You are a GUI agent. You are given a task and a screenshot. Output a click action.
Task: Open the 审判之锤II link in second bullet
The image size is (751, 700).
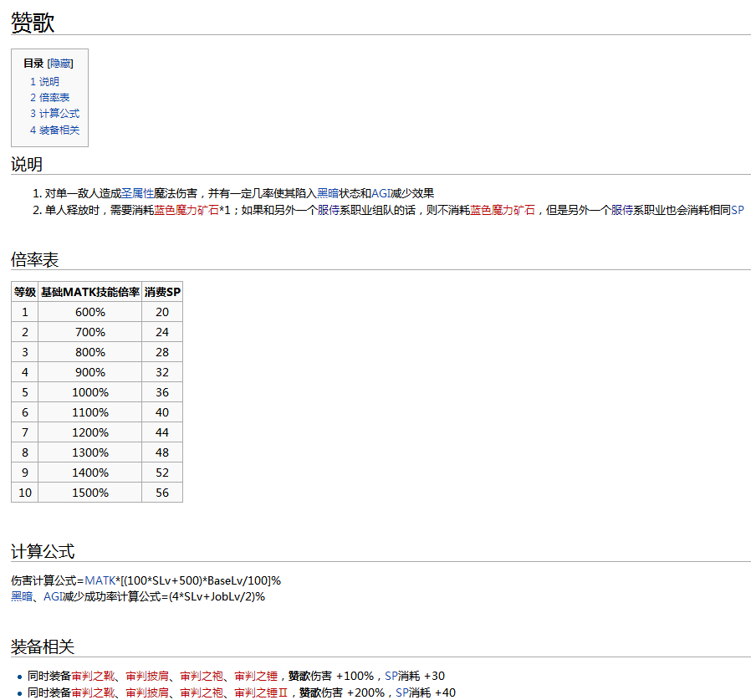[261, 692]
